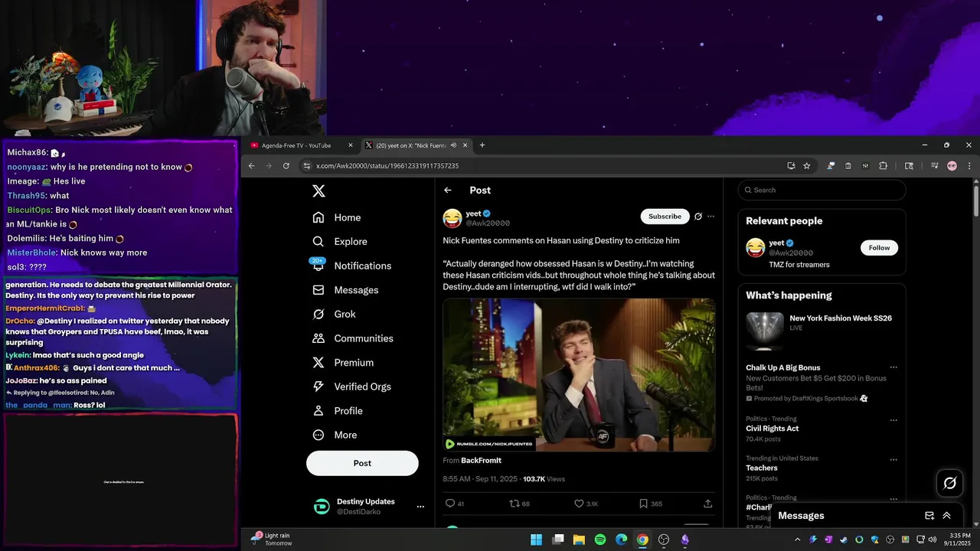Open a new browser tab
This screenshot has height=551, width=980.
tap(482, 145)
